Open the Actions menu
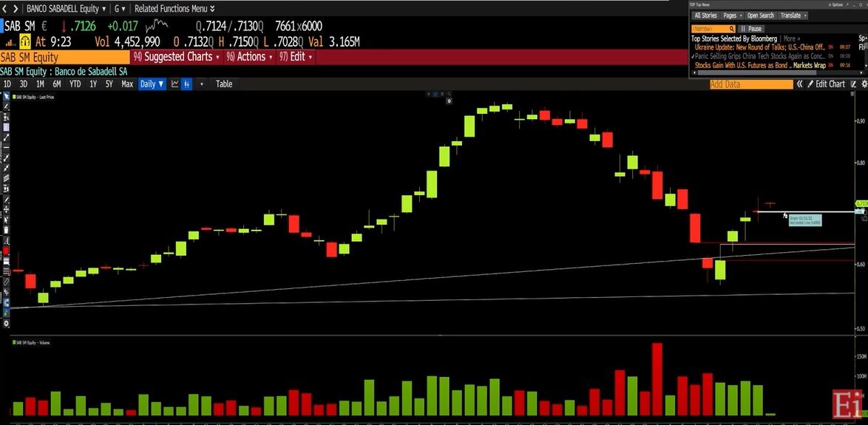This screenshot has height=425, width=868. tap(250, 57)
